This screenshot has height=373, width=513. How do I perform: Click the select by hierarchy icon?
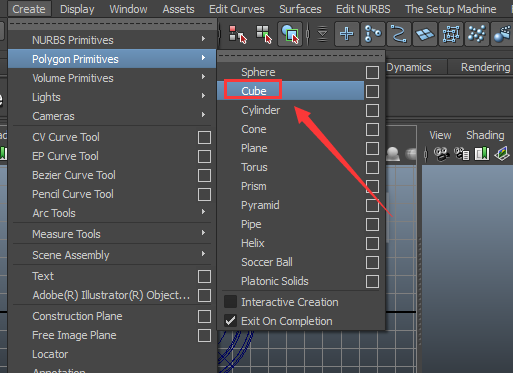click(238, 34)
